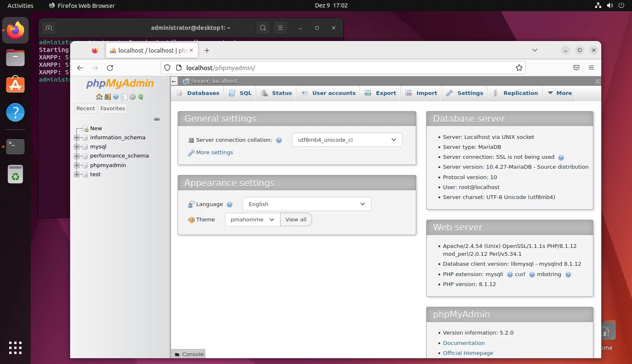This screenshot has height=364, width=632.
Task: Click the shield tracking protection icon in the address bar
Action: (x=167, y=68)
